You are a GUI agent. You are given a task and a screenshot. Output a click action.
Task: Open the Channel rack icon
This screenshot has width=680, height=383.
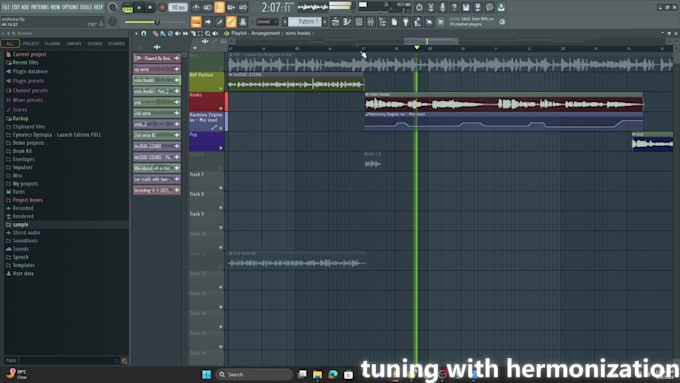tap(359, 22)
